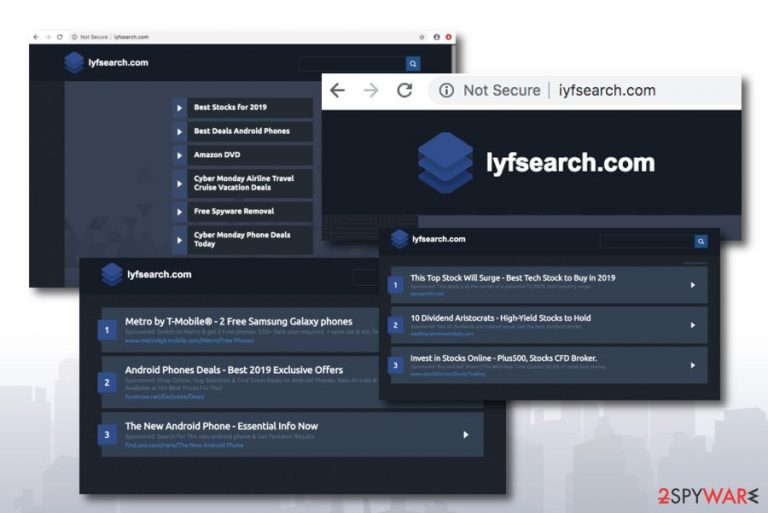Open Best Deals Android Phones link
768x513 pixels.
click(x=250, y=131)
